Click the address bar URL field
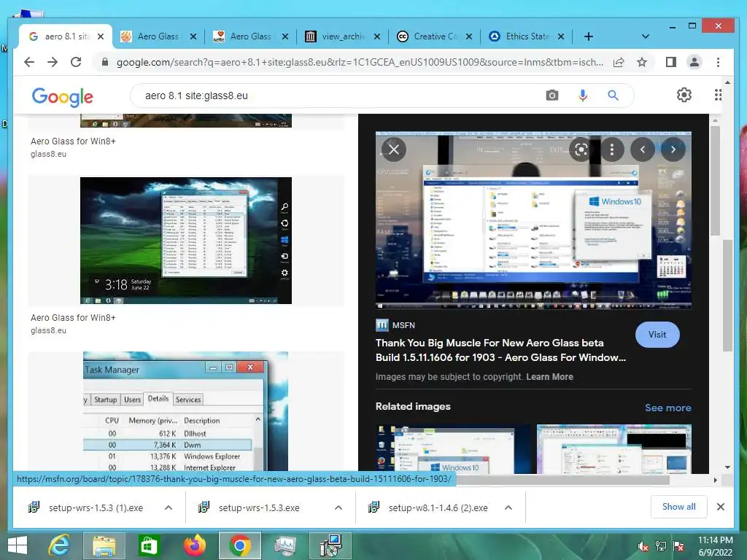747x560 pixels. (x=360, y=63)
